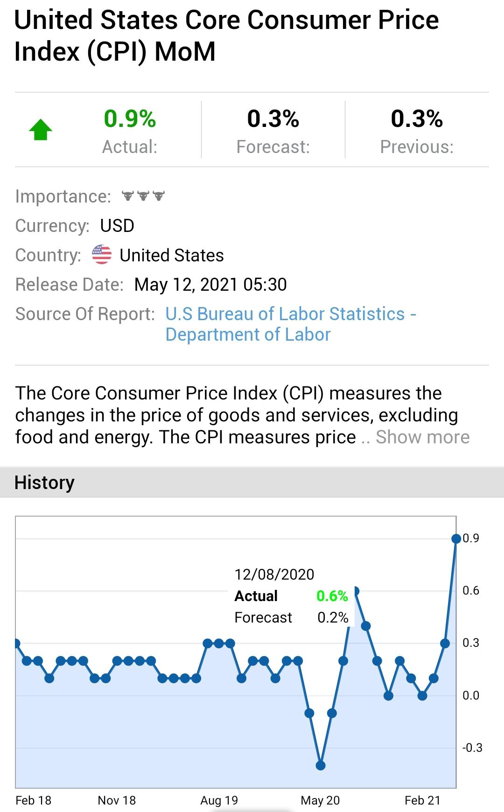This screenshot has width=504, height=812.
Task: Click the Aug 19 axis label
Action: coord(219,800)
